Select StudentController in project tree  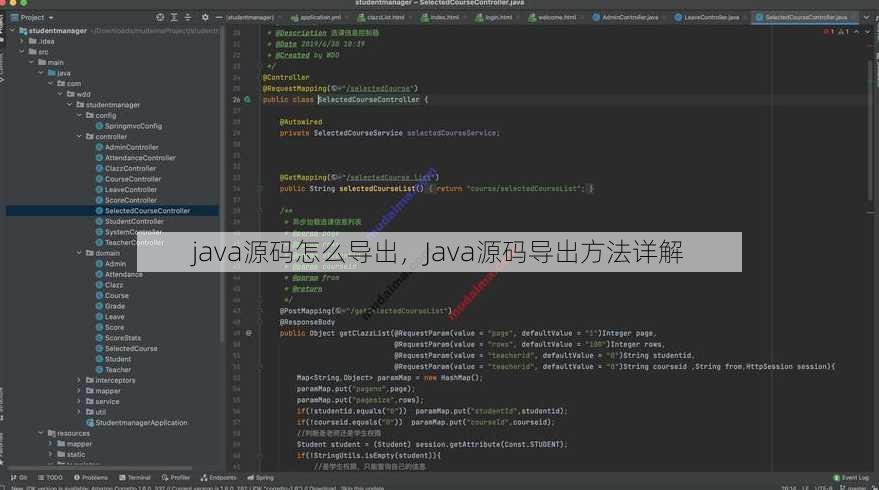pos(129,221)
